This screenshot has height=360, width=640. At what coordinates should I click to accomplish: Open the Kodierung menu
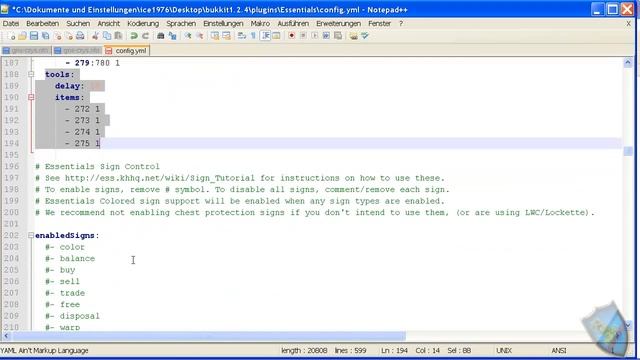click(143, 24)
